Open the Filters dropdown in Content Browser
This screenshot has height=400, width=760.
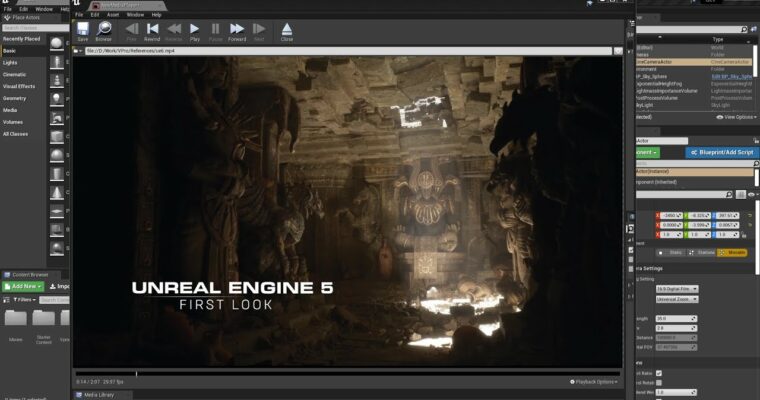[x=25, y=300]
